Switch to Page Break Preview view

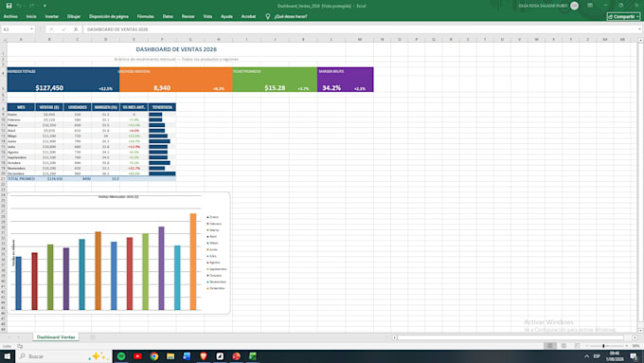(577, 346)
